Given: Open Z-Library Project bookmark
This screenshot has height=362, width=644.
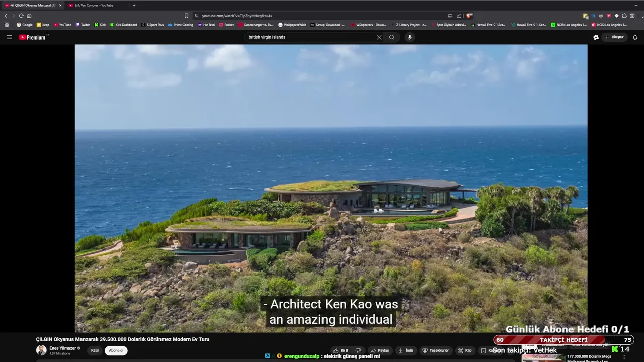Looking at the screenshot, I should 409,25.
